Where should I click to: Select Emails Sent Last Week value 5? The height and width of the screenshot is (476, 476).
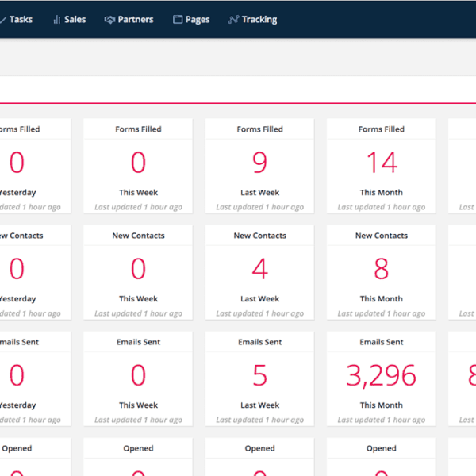coord(260,375)
